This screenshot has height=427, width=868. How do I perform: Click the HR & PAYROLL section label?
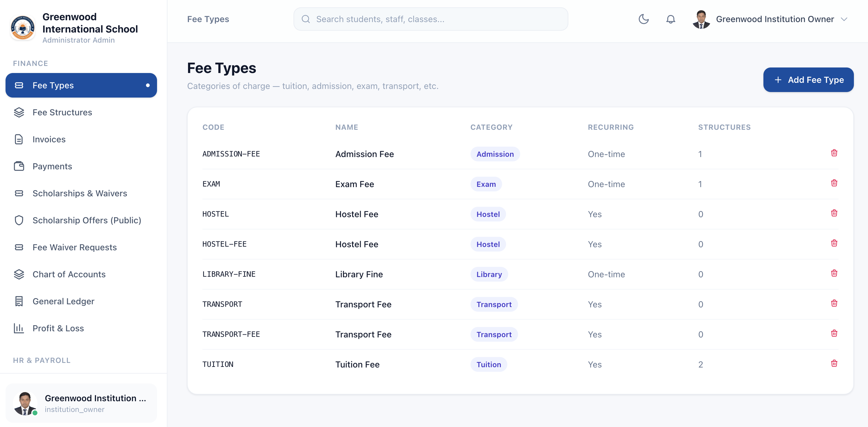tap(42, 360)
